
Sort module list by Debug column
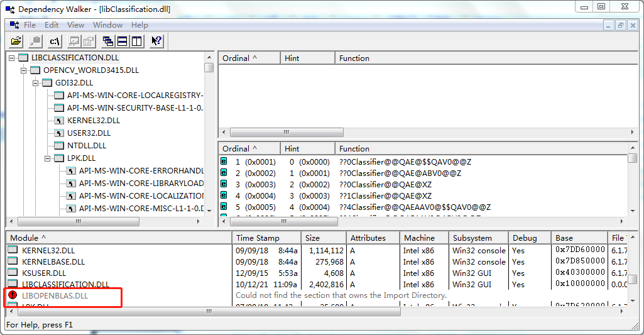coord(530,238)
